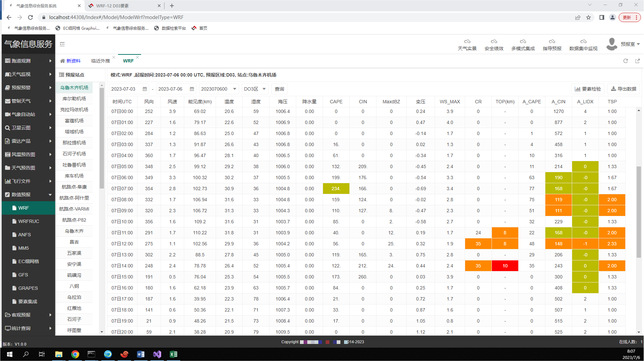Collapse the sidebar with the hamburger icon
644x361 pixels.
62,44
